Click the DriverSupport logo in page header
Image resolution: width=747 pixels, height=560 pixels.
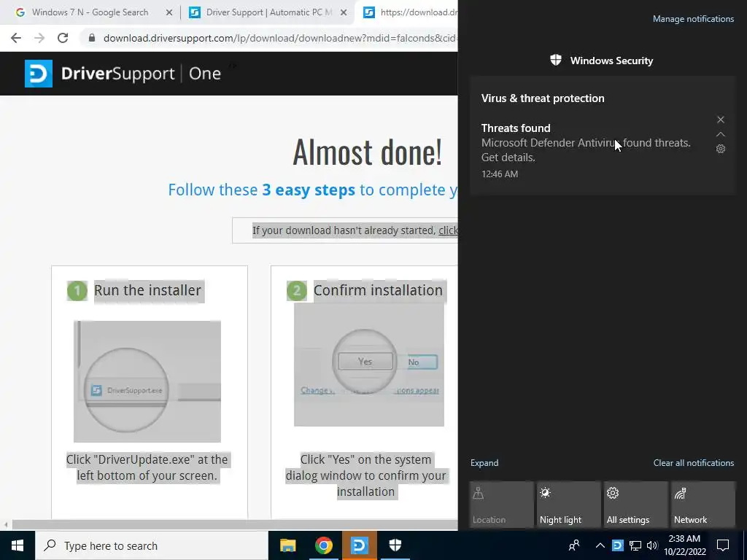coord(123,74)
